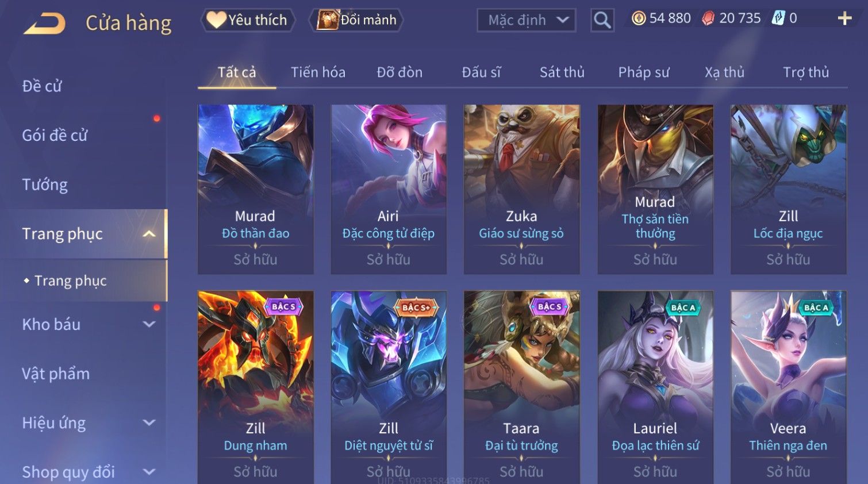Open Gói đề cử in the sidebar
This screenshot has width=868, height=484.
[55, 135]
